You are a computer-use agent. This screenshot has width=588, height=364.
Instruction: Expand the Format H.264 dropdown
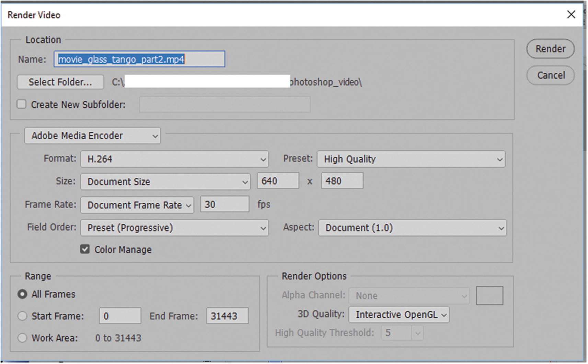point(174,159)
